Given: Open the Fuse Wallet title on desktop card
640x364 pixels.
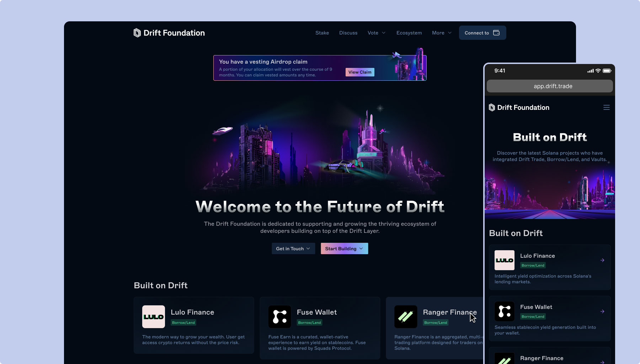Looking at the screenshot, I should pos(317,312).
